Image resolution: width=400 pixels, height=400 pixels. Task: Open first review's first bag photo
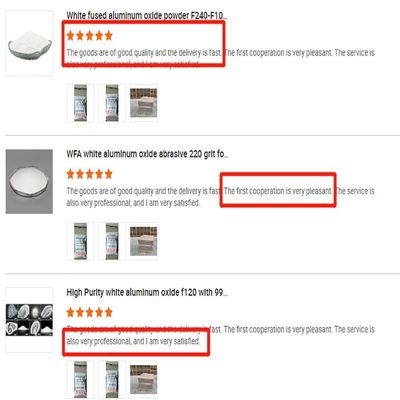80,103
